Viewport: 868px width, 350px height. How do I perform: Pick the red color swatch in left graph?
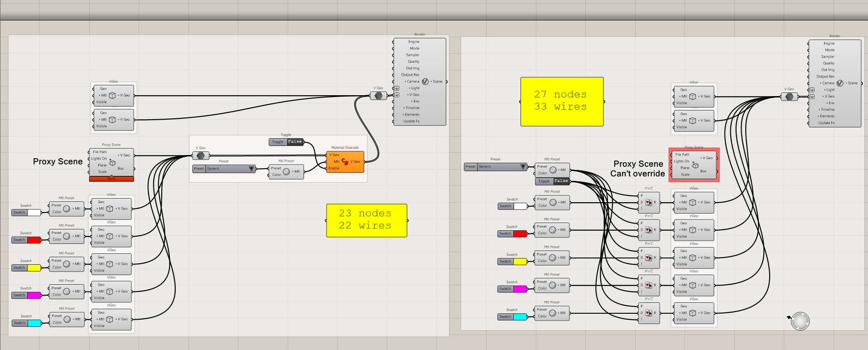coord(34,240)
